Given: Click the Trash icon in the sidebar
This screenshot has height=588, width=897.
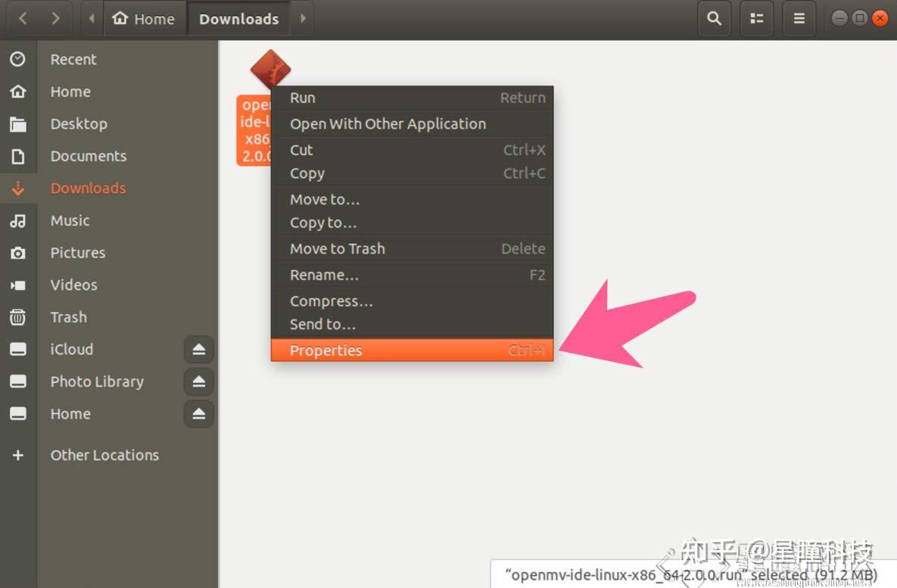Looking at the screenshot, I should [19, 317].
